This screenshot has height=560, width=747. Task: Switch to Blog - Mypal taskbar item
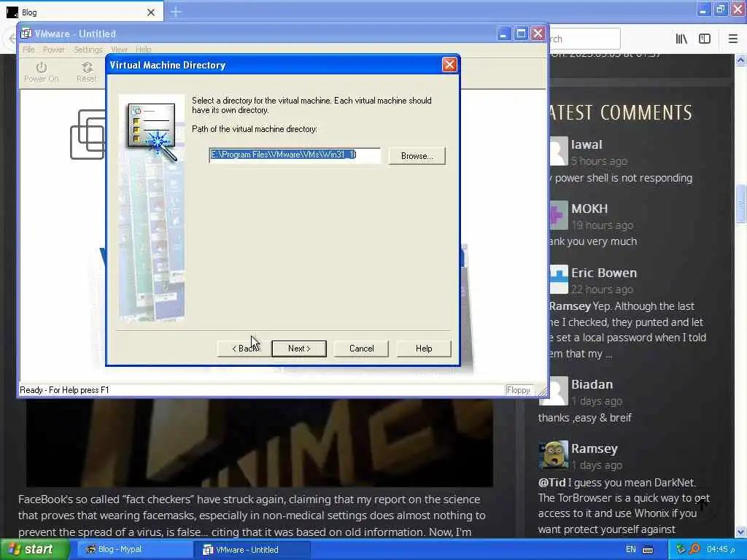pyautogui.click(x=134, y=550)
